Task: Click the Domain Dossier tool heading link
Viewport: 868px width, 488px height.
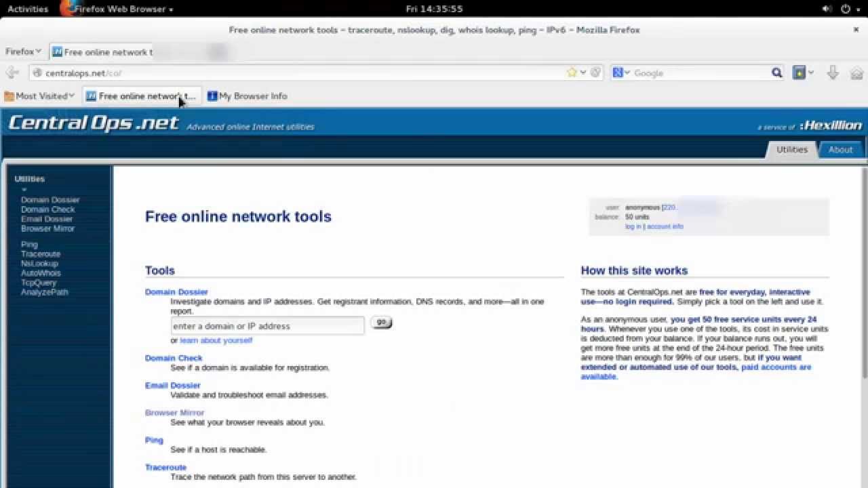Action: point(176,292)
